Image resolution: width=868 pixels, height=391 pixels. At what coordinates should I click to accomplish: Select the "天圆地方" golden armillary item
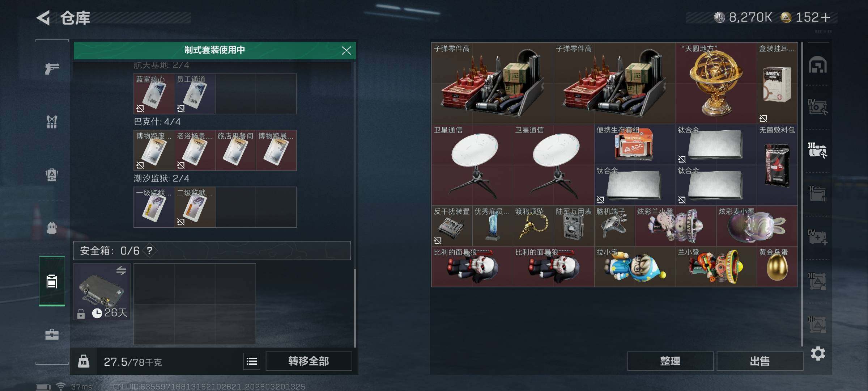click(716, 83)
